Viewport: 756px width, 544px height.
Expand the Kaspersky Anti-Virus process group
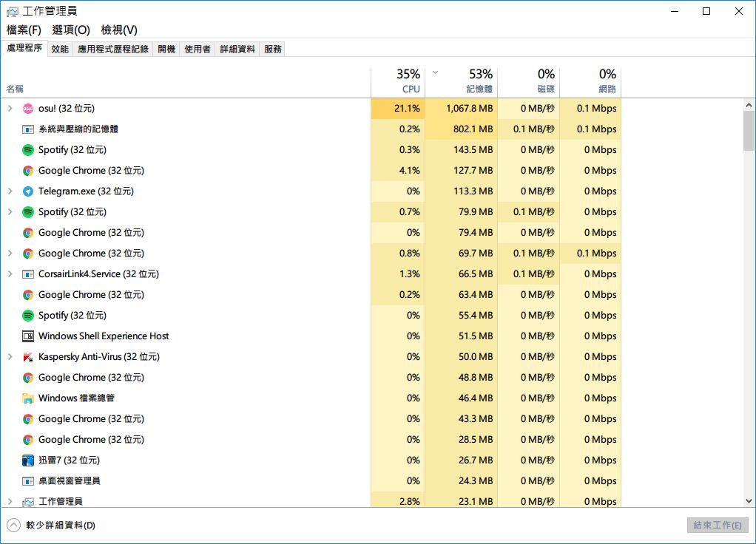click(x=10, y=357)
